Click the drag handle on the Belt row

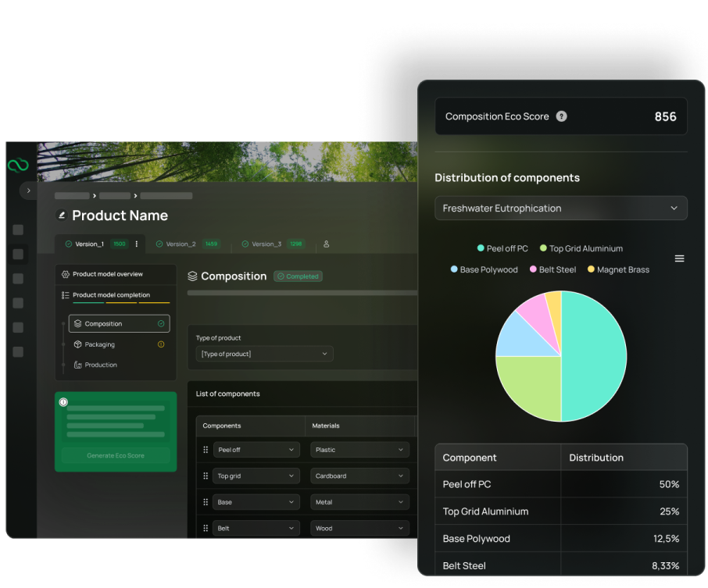tap(206, 529)
